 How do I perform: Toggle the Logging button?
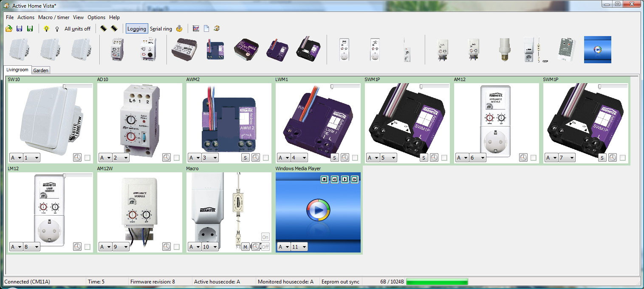(x=137, y=29)
